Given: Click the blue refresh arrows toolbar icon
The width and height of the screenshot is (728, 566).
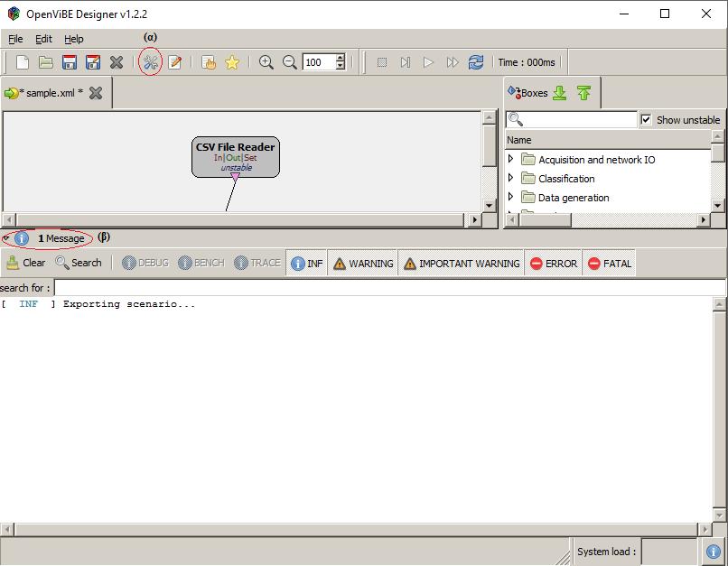Looking at the screenshot, I should click(x=476, y=62).
